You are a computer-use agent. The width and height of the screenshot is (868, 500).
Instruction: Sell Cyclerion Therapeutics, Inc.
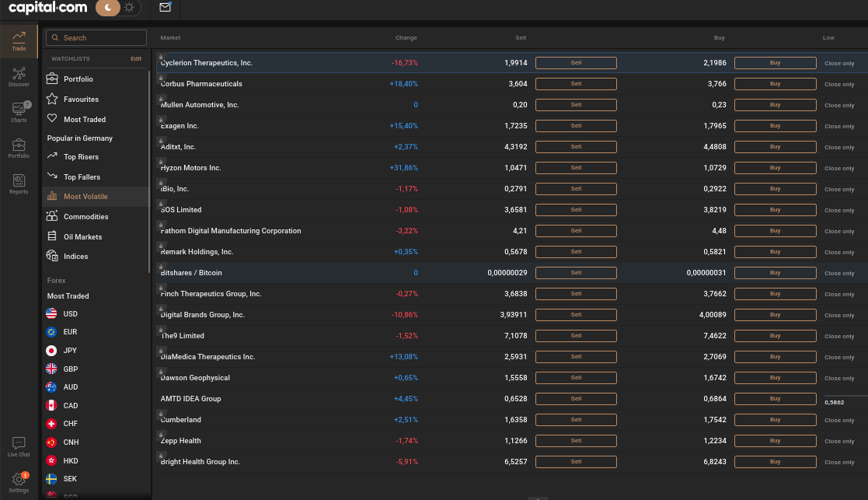(x=576, y=63)
